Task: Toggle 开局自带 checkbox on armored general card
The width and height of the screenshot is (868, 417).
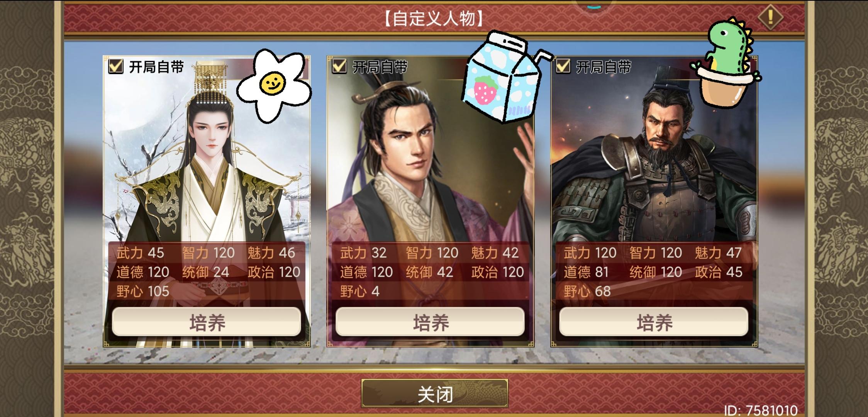Action: [563, 66]
